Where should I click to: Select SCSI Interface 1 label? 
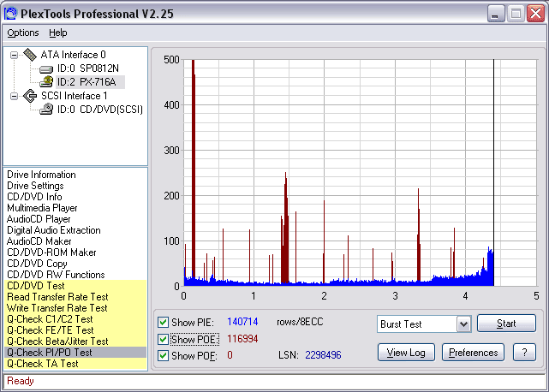point(75,96)
